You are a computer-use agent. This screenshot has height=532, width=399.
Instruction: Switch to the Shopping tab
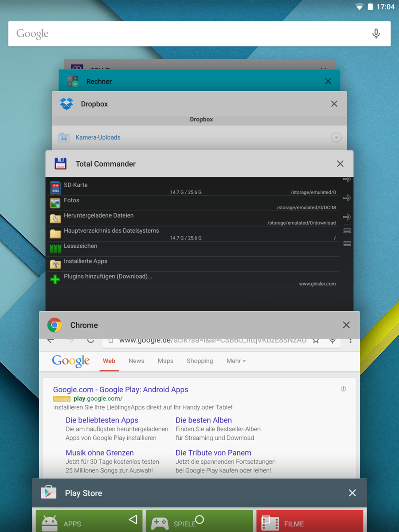[199, 361]
